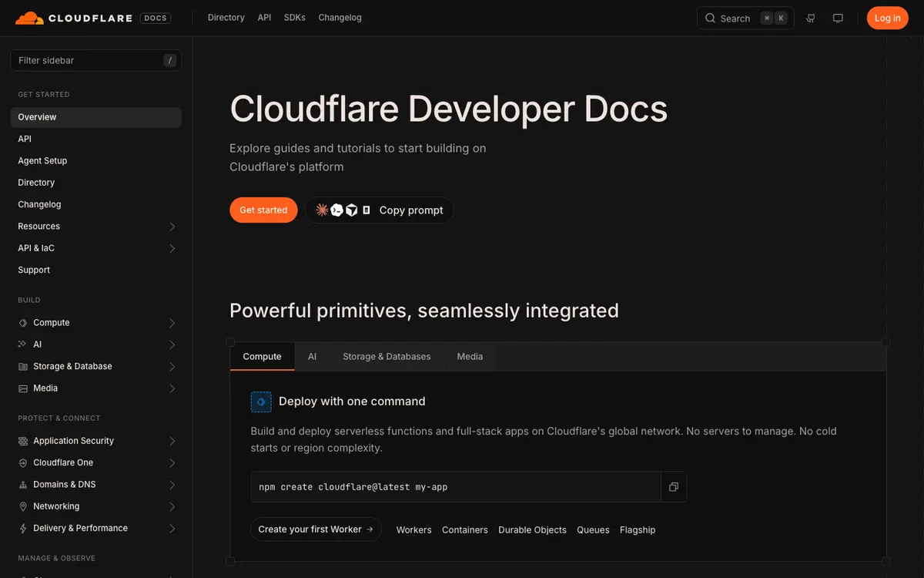Click the Networking pin icon
Viewport: 924px width, 578px height.
point(23,506)
